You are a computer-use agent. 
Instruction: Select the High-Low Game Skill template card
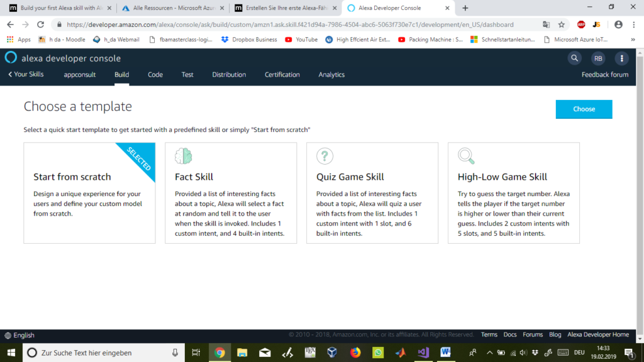[x=514, y=193]
